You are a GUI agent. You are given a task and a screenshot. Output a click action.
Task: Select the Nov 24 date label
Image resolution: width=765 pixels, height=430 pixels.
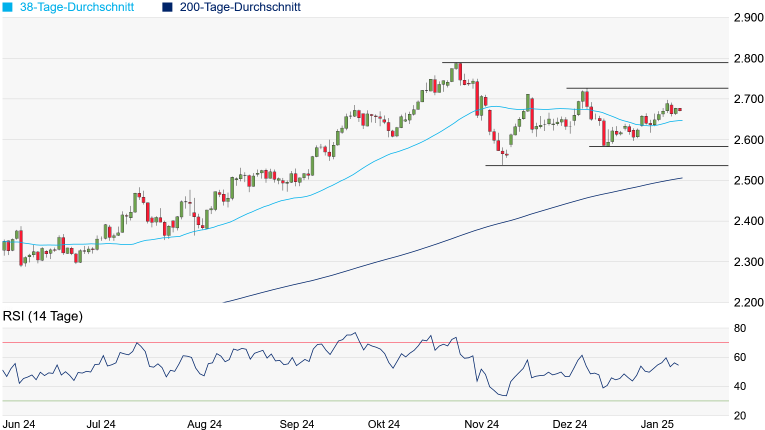[480, 423]
